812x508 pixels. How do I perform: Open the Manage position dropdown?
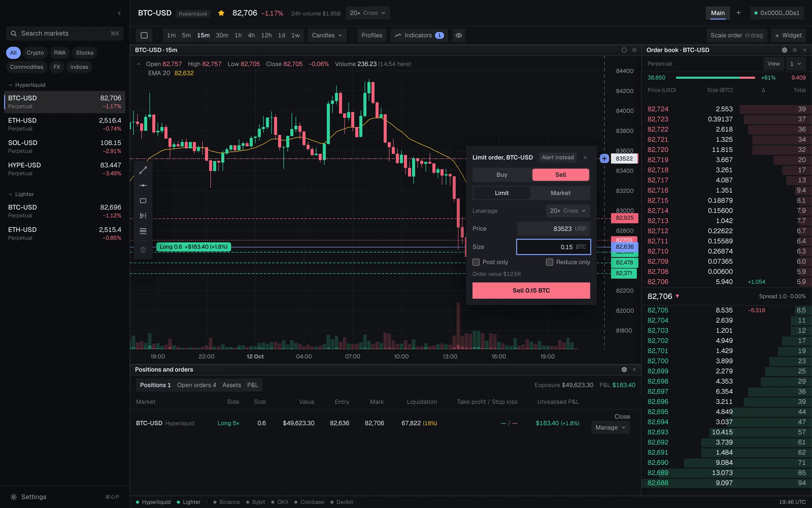click(610, 427)
